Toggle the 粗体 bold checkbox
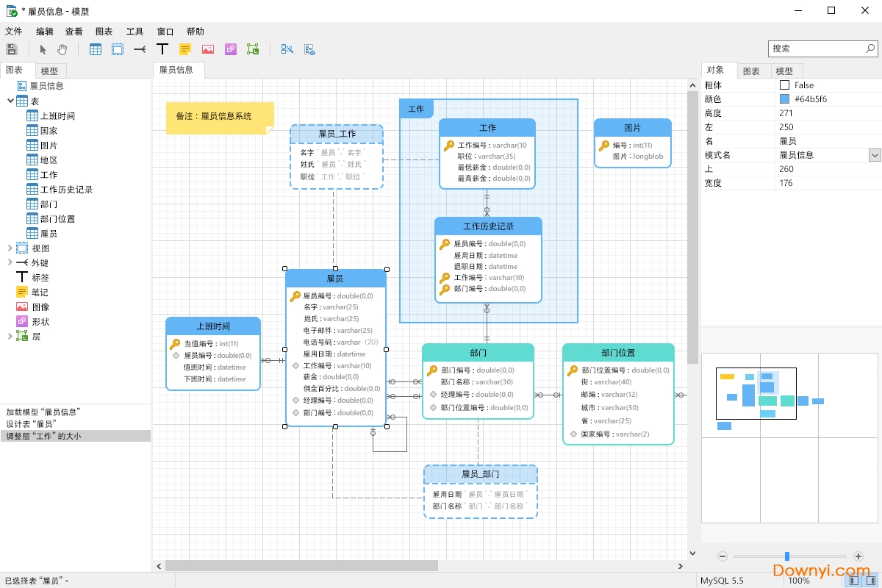882x588 pixels. pyautogui.click(x=784, y=85)
